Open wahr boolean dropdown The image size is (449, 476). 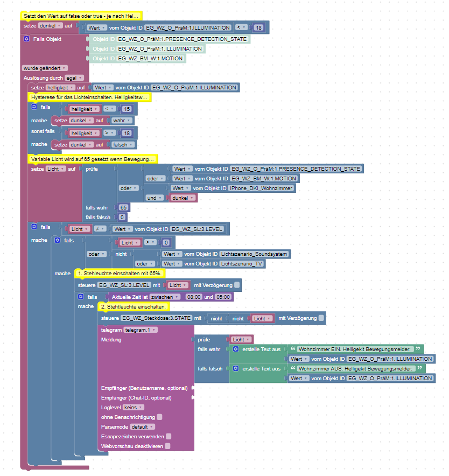[122, 121]
